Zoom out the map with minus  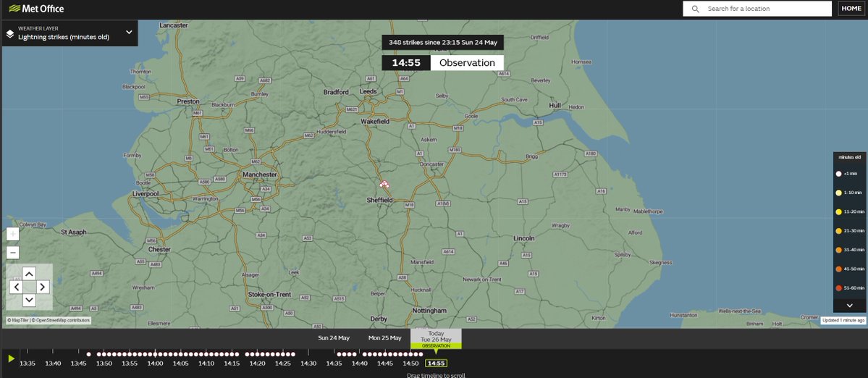click(13, 253)
